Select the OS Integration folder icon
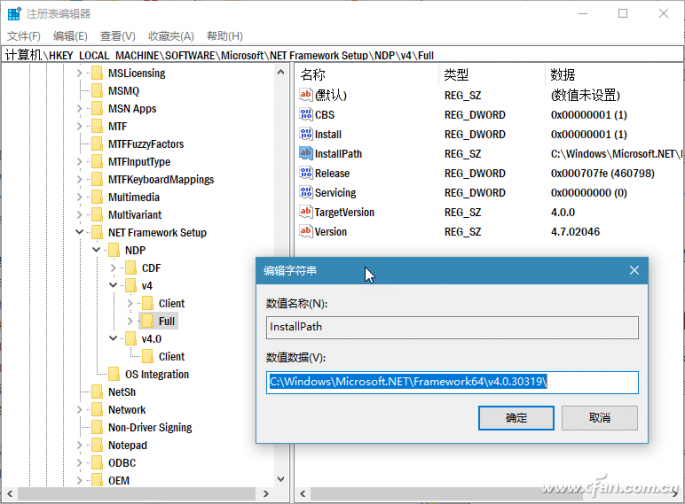The image size is (685, 504). click(114, 374)
